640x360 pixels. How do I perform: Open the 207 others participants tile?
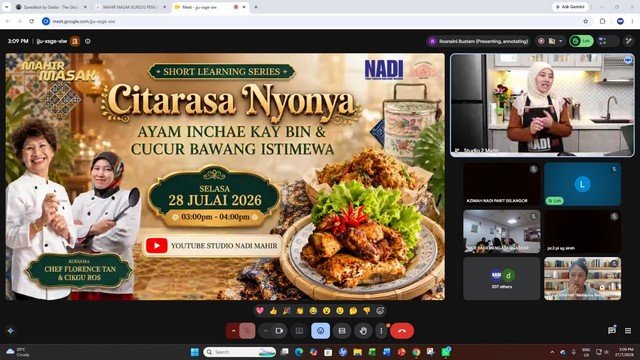coord(502,279)
